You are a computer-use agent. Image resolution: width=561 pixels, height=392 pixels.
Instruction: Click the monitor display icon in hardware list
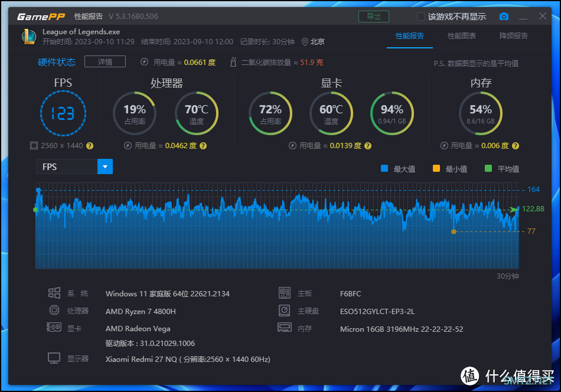coord(54,358)
